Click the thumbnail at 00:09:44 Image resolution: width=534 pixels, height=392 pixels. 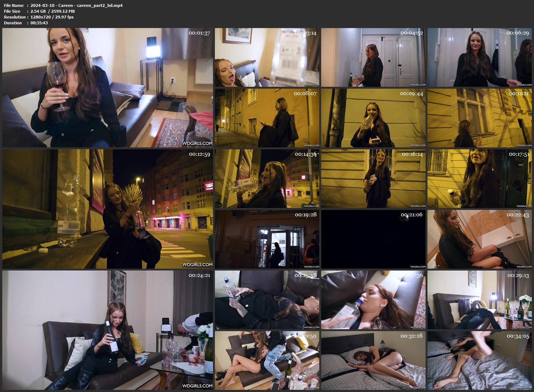tap(373, 118)
